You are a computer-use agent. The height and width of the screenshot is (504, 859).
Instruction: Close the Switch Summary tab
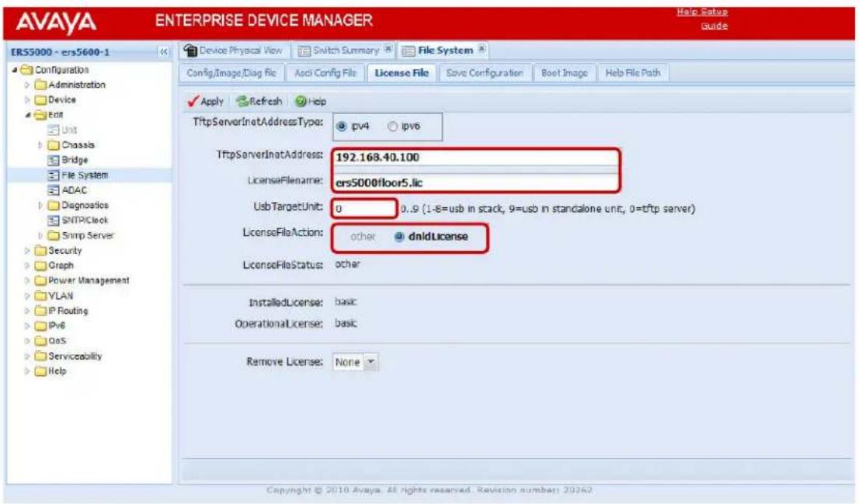(388, 49)
